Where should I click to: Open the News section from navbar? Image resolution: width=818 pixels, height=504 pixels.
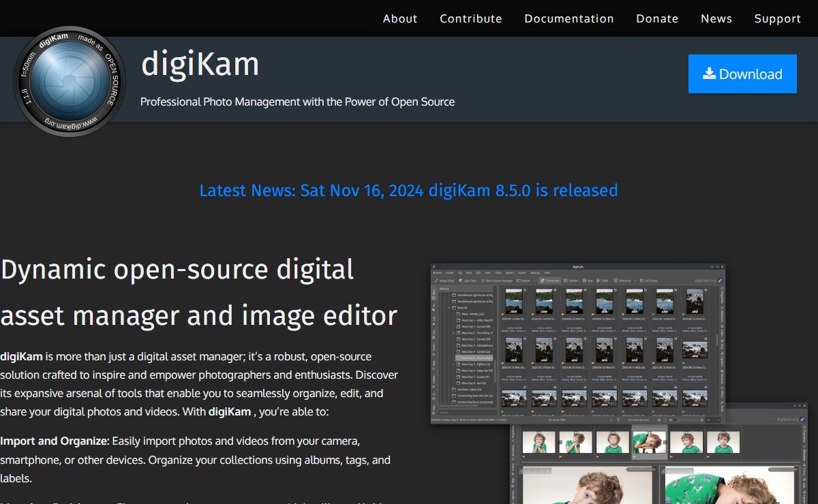tap(716, 18)
